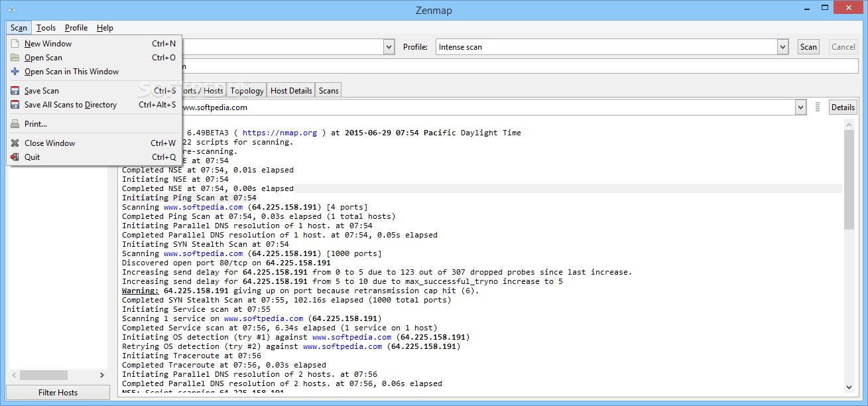Viewport: 868px width, 406px height.
Task: Click the Save Scan icon
Action: pos(17,90)
